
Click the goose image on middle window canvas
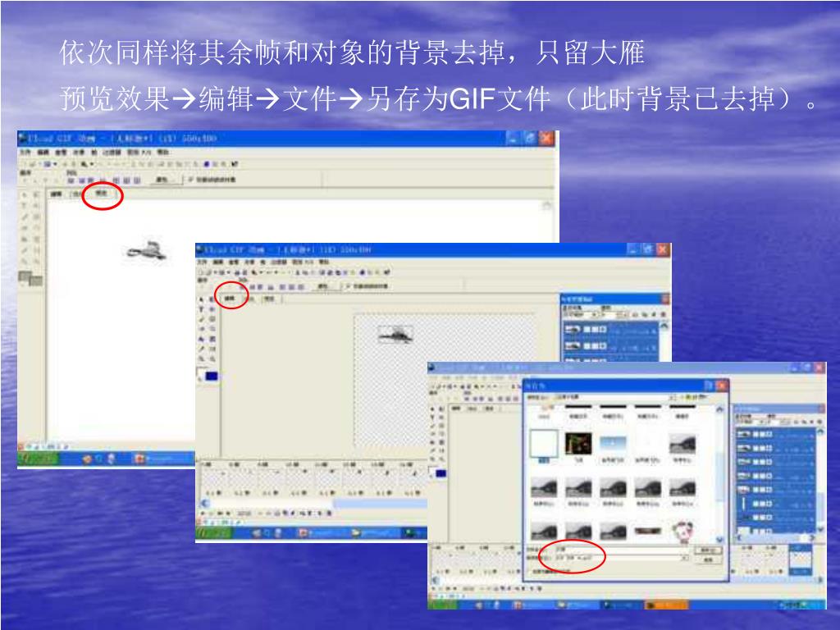pos(395,335)
